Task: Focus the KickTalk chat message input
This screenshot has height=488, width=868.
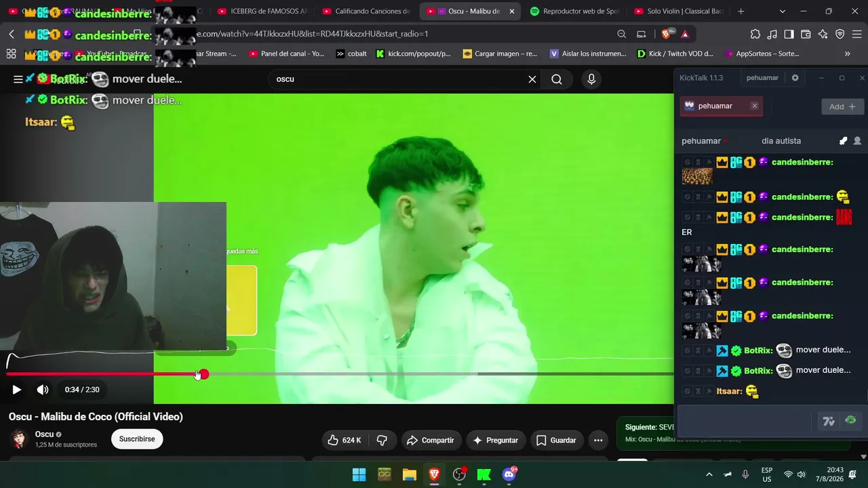Action: pyautogui.click(x=745, y=421)
